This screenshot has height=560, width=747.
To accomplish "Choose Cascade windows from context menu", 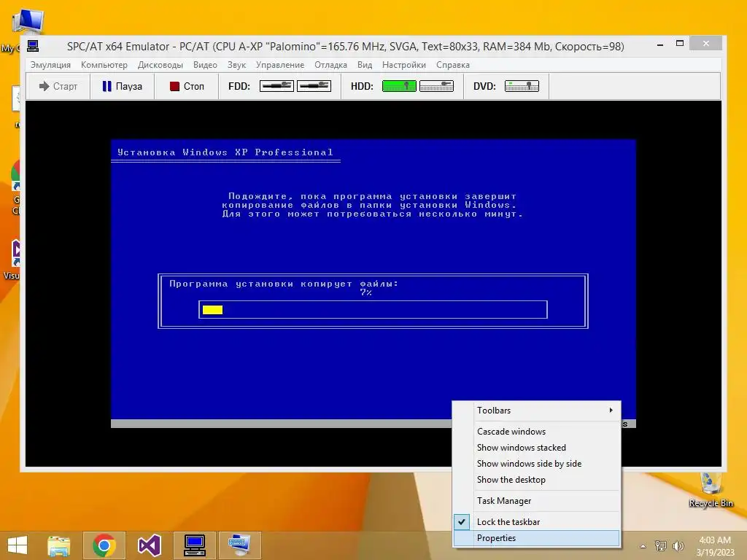I will (x=537, y=432).
